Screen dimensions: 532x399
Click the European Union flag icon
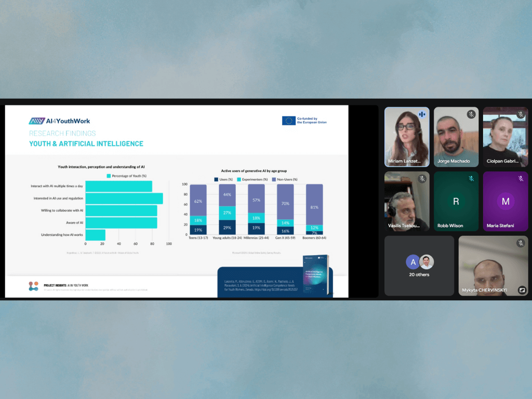coord(288,121)
